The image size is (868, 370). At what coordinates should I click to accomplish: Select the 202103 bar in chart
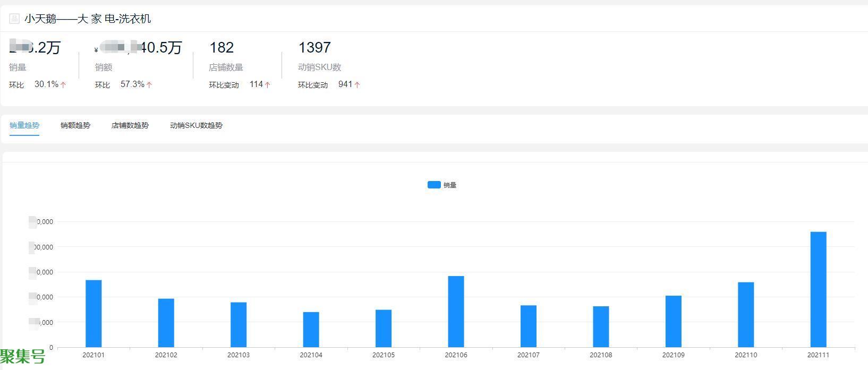coord(239,325)
